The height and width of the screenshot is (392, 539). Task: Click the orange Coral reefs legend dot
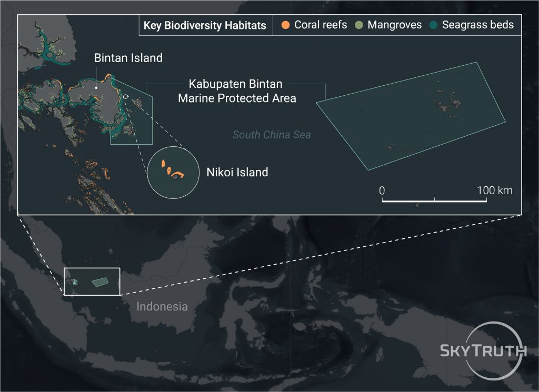(x=285, y=25)
